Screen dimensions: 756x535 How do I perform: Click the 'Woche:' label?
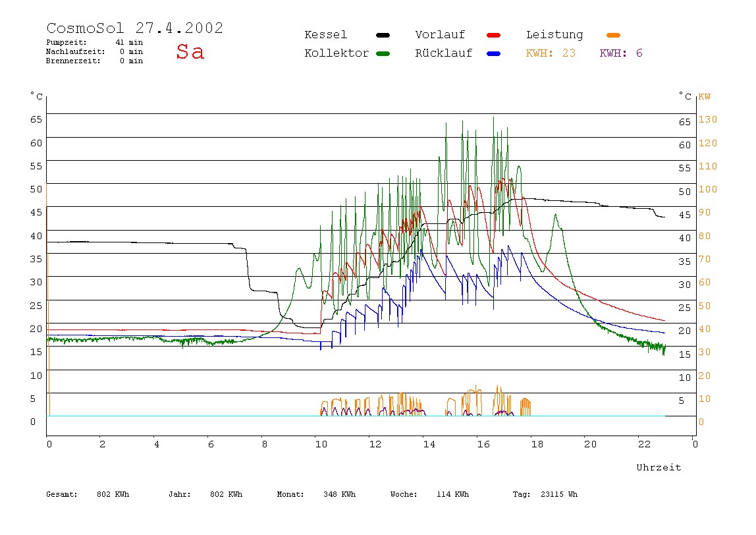(x=404, y=494)
